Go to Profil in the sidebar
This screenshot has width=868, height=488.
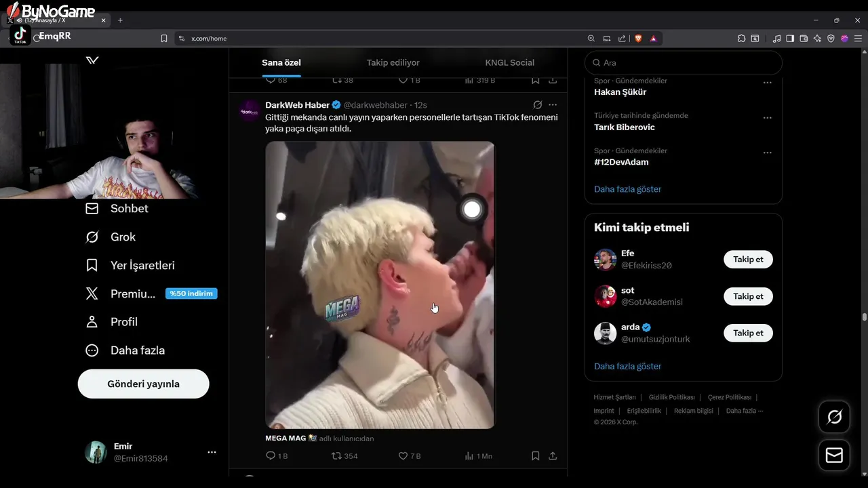tap(112, 323)
